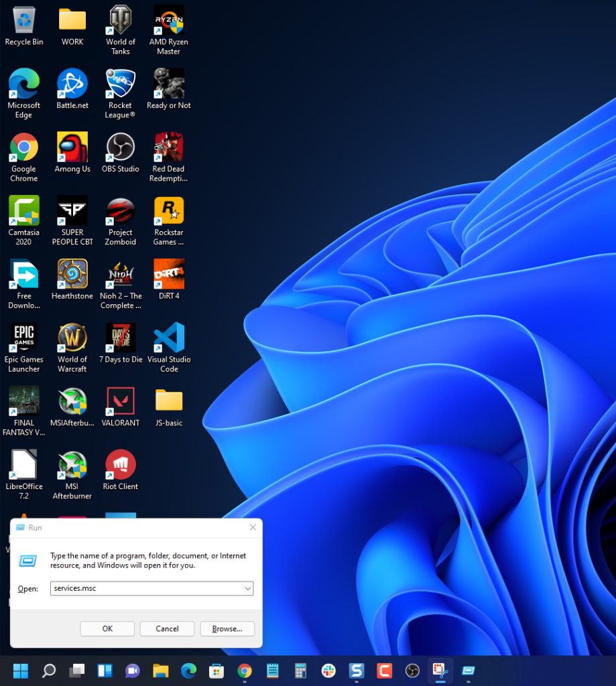This screenshot has height=686, width=616.
Task: Select the Camtasia 2020 desktop icon
Action: [24, 221]
